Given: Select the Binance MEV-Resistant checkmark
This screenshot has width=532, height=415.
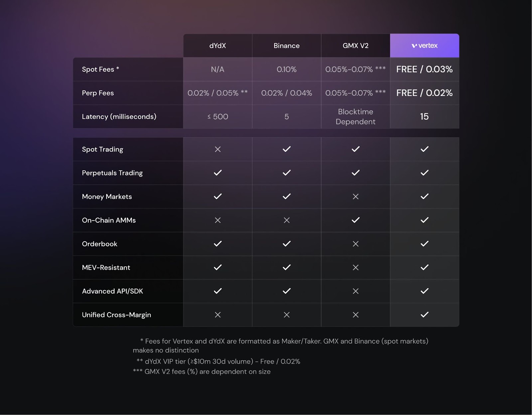Looking at the screenshot, I should (287, 267).
